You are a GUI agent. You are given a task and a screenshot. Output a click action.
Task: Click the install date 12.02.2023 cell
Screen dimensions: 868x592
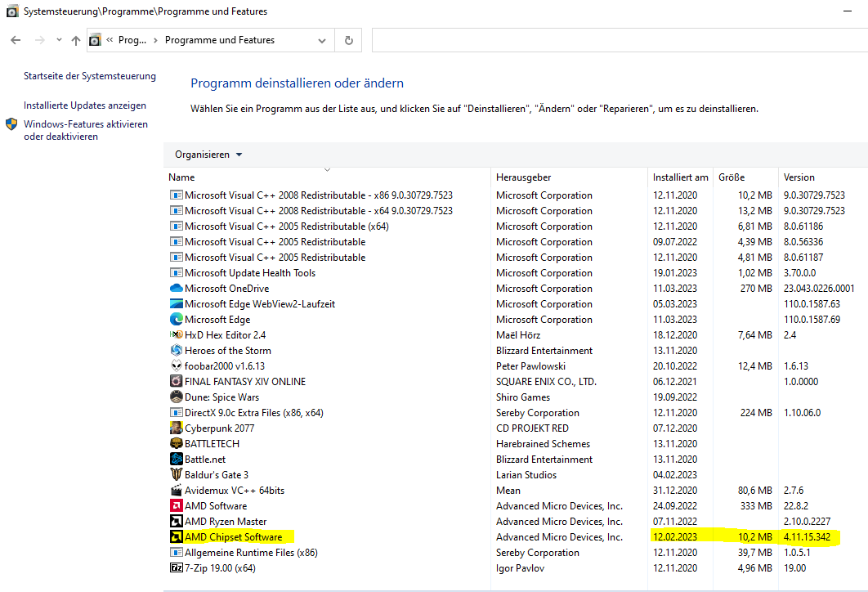pyautogui.click(x=675, y=536)
